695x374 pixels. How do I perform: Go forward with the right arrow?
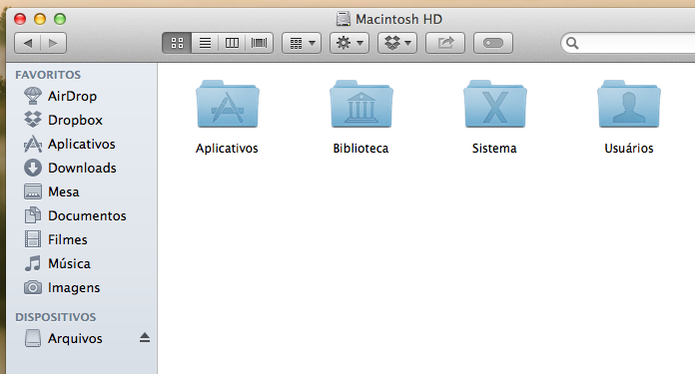[54, 43]
